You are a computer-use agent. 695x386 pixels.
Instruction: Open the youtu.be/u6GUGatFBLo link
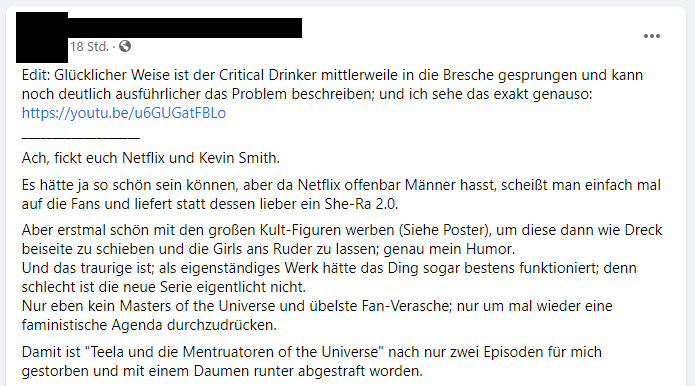click(x=124, y=113)
